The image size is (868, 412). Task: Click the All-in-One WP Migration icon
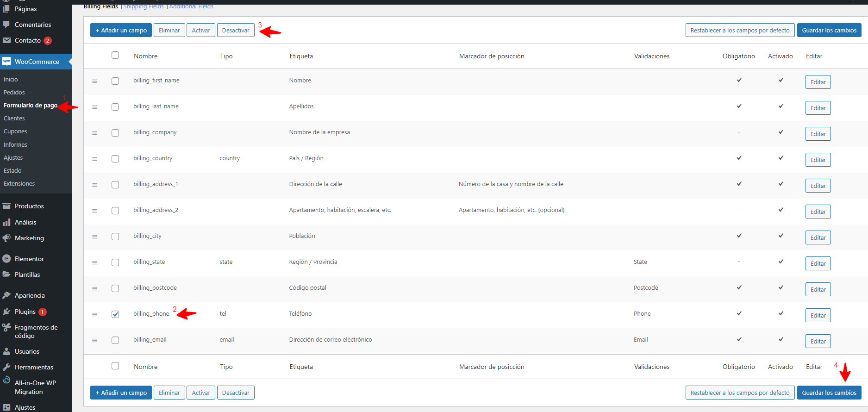point(6,380)
